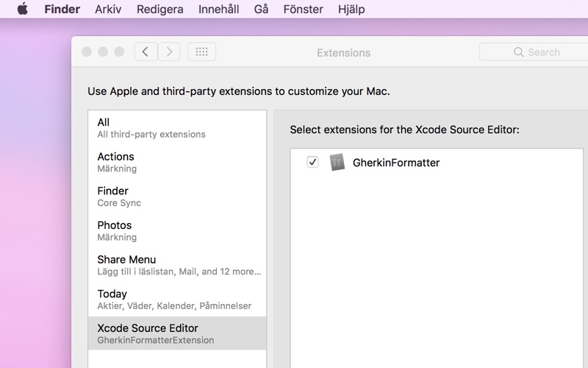The image size is (588, 368).
Task: Open the Finder menu
Action: (62, 9)
